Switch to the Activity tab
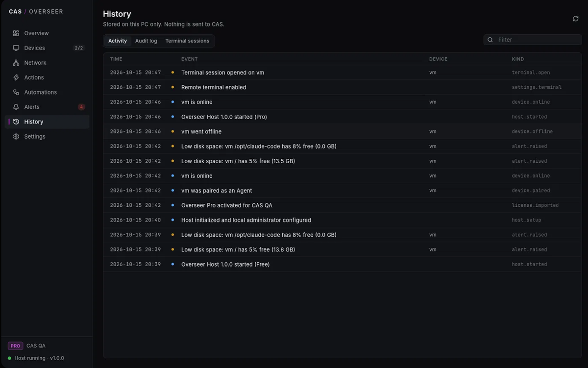588x368 pixels. [x=118, y=41]
